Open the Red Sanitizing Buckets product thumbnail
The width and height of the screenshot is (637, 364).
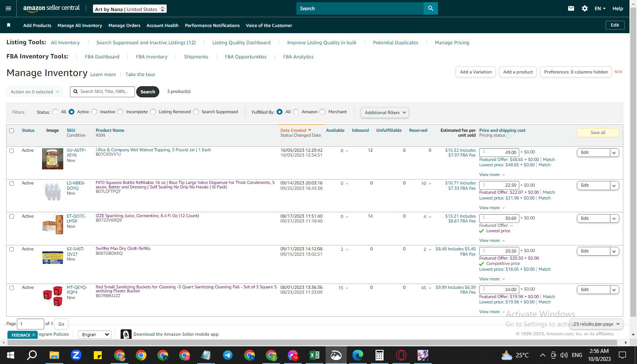(x=53, y=296)
